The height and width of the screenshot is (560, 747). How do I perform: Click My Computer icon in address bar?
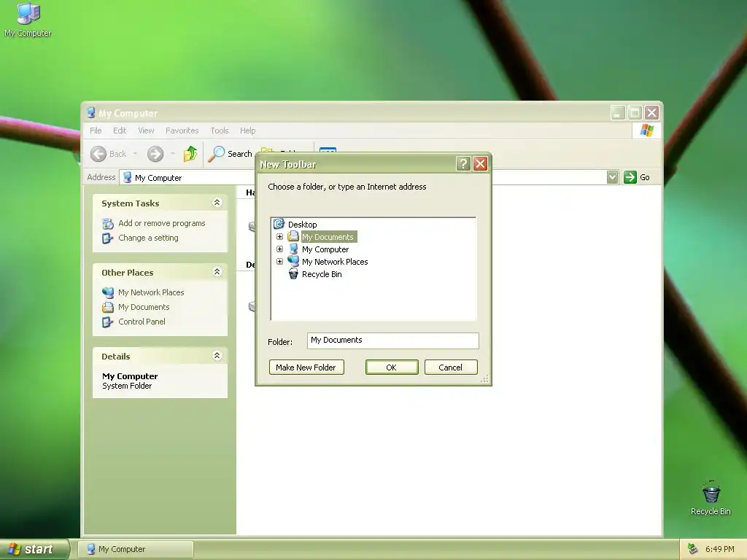(x=127, y=177)
